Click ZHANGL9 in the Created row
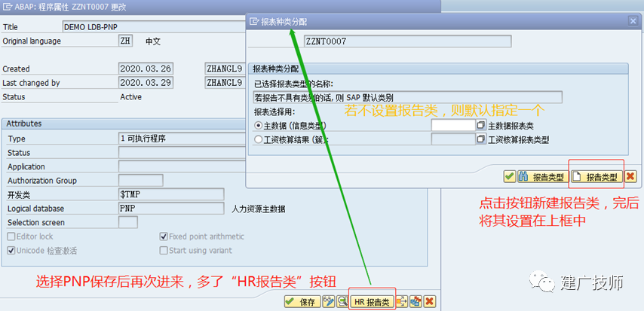The height and width of the screenshot is (311, 644). click(x=225, y=69)
